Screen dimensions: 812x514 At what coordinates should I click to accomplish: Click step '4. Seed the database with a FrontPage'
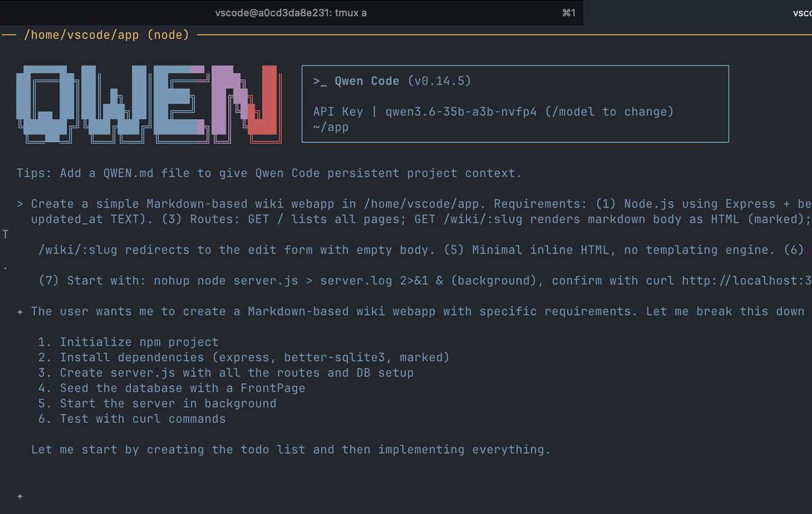(x=172, y=388)
